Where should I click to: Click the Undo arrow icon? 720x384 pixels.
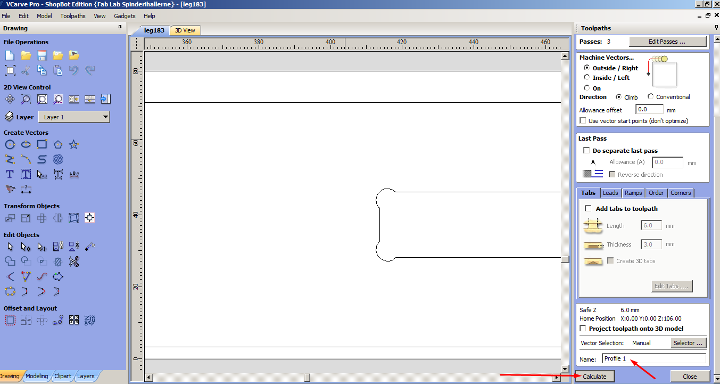74,70
